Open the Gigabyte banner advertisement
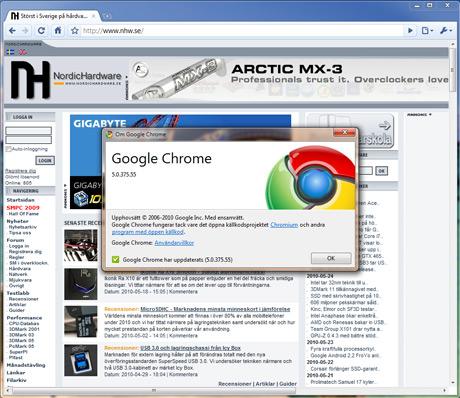This screenshot has width=460, height=398. (x=180, y=121)
